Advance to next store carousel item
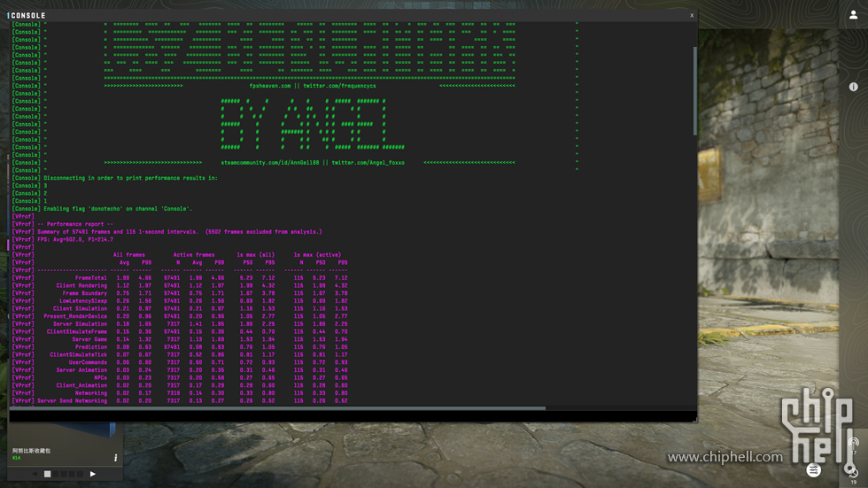 93,474
